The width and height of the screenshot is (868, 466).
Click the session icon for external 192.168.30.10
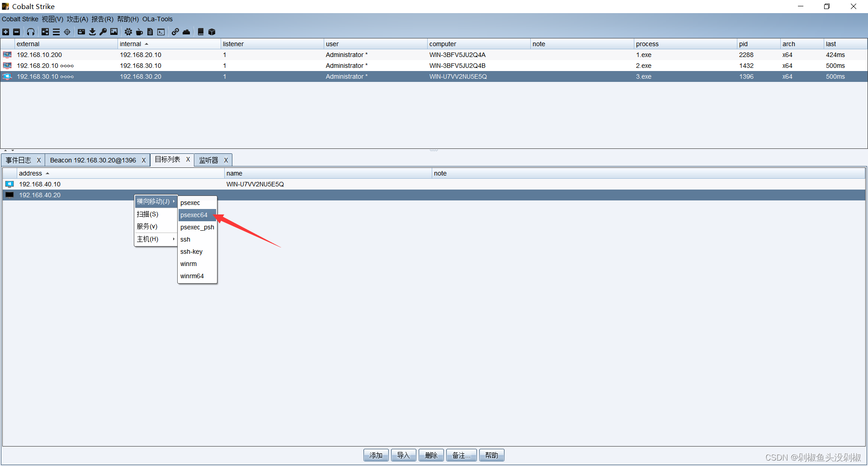7,76
